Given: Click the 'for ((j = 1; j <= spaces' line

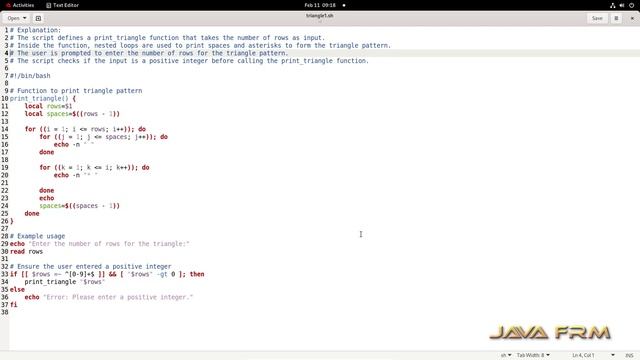Looking at the screenshot, I should [104, 137].
